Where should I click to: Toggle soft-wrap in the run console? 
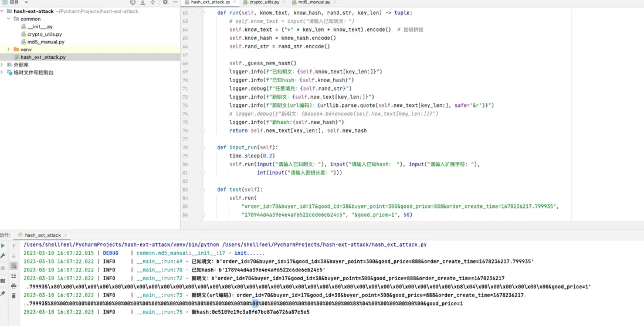pos(13,265)
